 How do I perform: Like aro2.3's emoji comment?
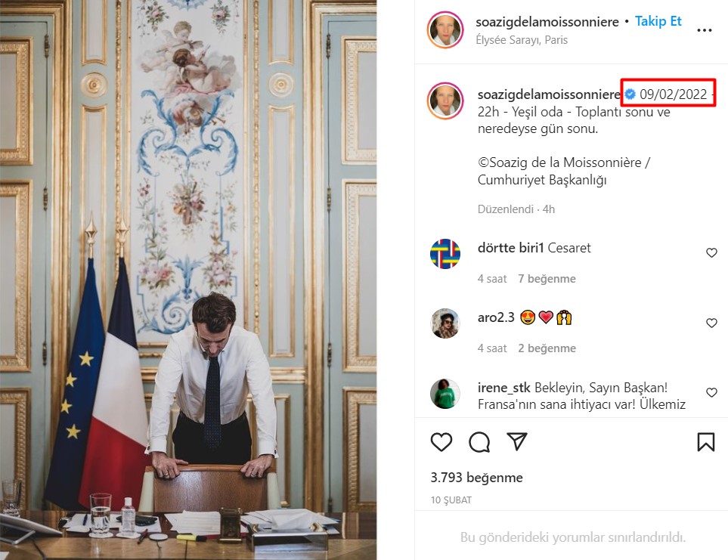coord(711,323)
